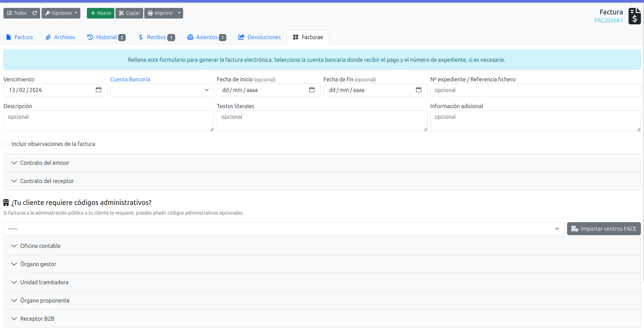Open the Vencimiento calendar picker icon
644x331 pixels.
point(99,90)
